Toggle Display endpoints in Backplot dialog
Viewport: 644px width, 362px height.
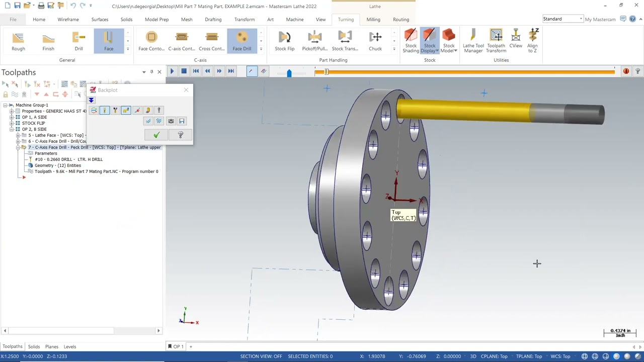point(137,110)
